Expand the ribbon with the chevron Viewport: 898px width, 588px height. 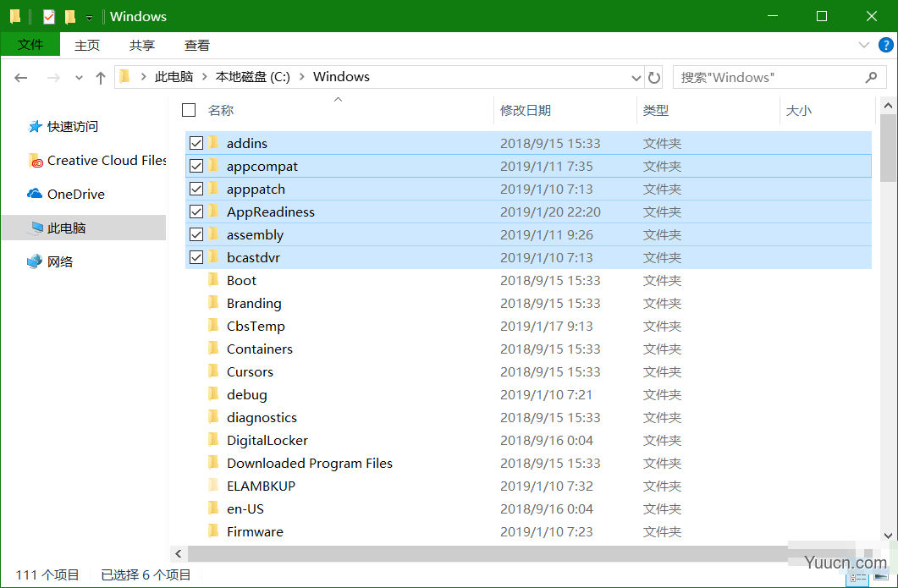point(863,45)
